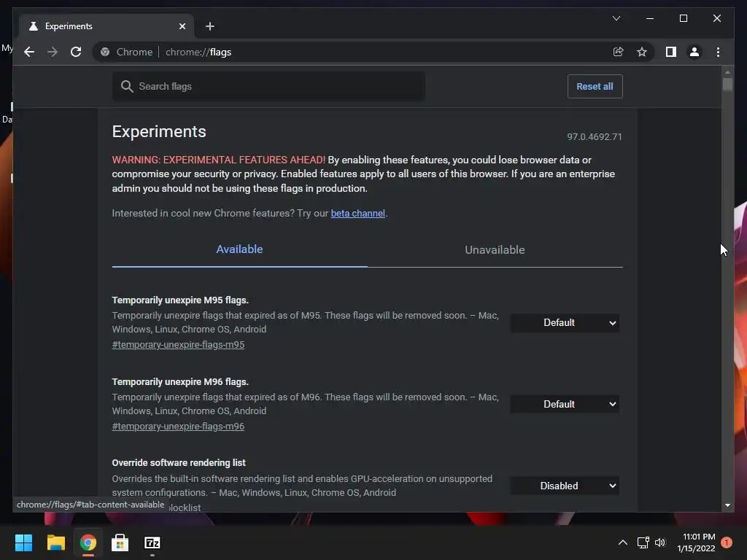Open the 7-Zip taskbar icon
The width and height of the screenshot is (747, 560).
[152, 542]
